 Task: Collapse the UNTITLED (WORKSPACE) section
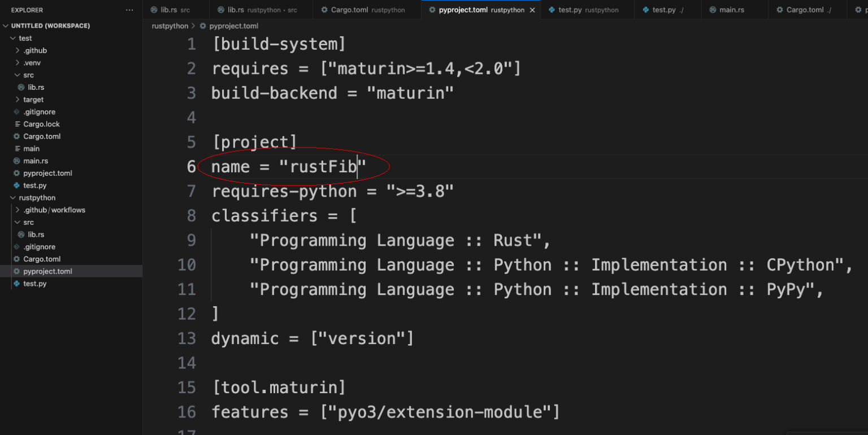pos(50,26)
